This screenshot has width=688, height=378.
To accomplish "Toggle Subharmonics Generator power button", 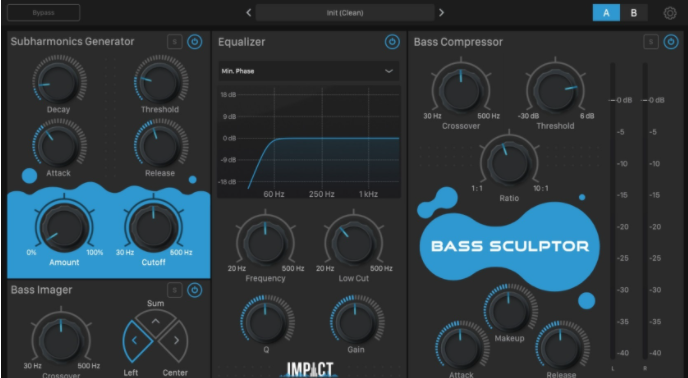I will 195,42.
